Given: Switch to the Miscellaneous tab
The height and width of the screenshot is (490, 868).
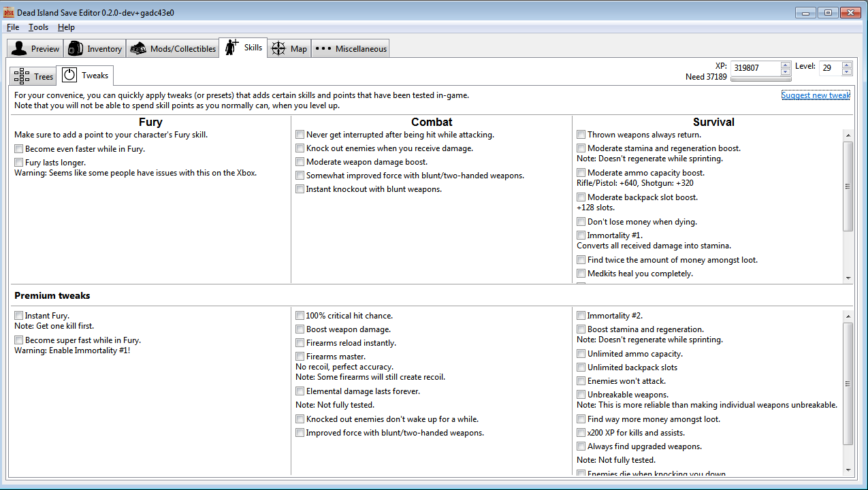Looking at the screenshot, I should 351,48.
